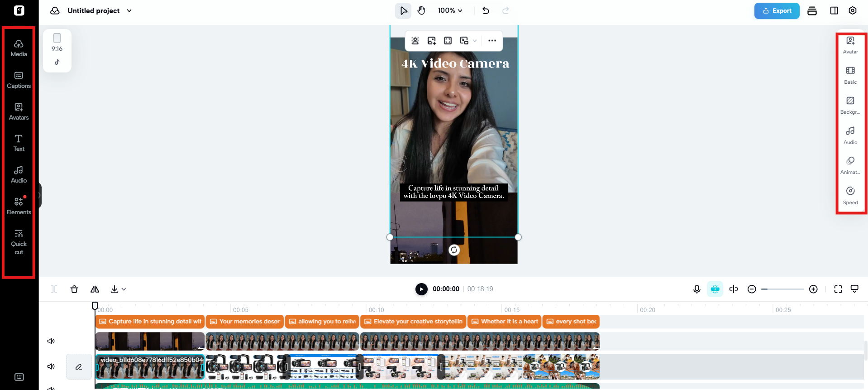Screen dimensions: 868x390
Task: Open the Media panel
Action: pos(19,48)
